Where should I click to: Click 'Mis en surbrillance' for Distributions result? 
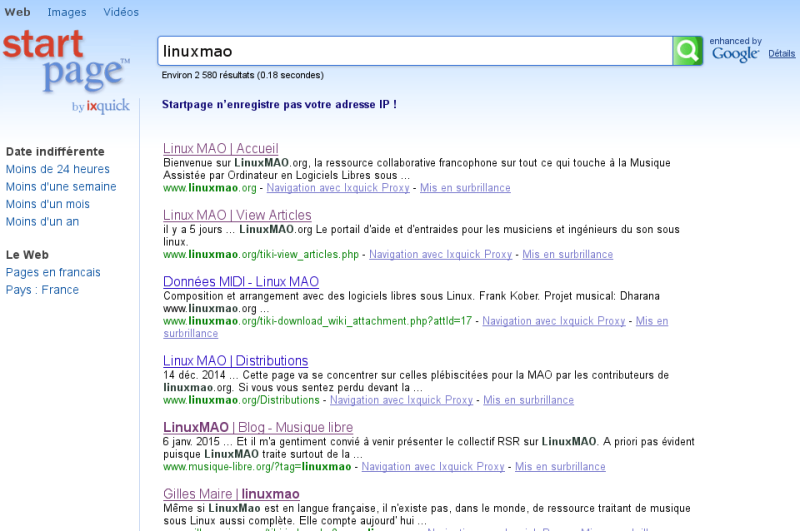pyautogui.click(x=529, y=400)
